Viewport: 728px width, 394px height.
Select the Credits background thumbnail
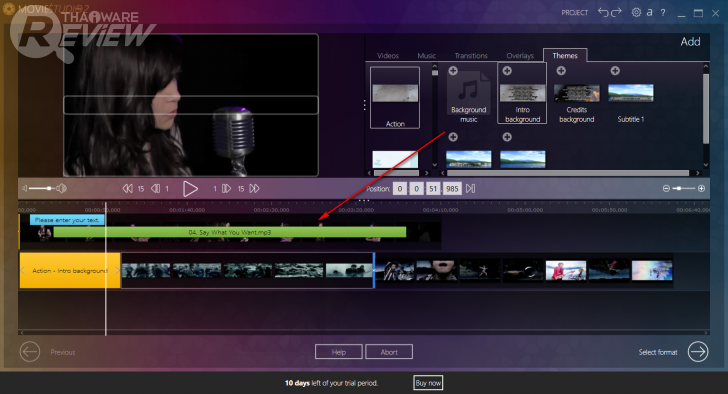pos(577,93)
